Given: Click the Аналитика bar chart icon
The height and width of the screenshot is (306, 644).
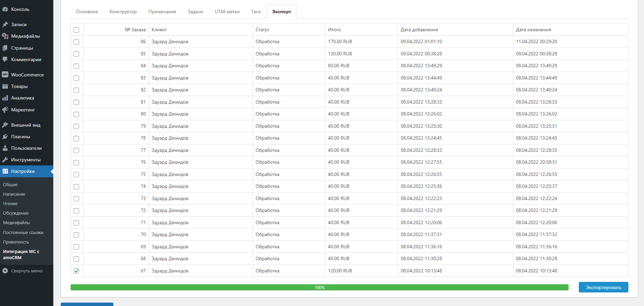Looking at the screenshot, I should click(5, 98).
